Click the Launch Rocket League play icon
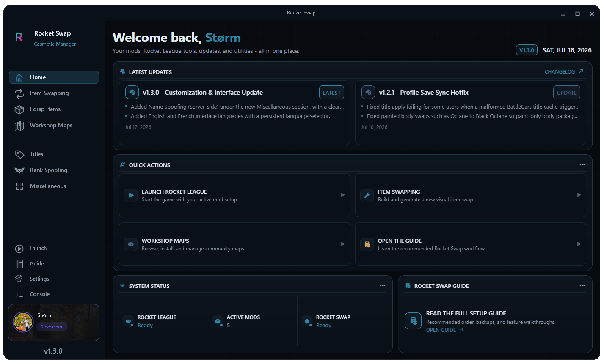This screenshot has height=364, width=604. point(131,195)
